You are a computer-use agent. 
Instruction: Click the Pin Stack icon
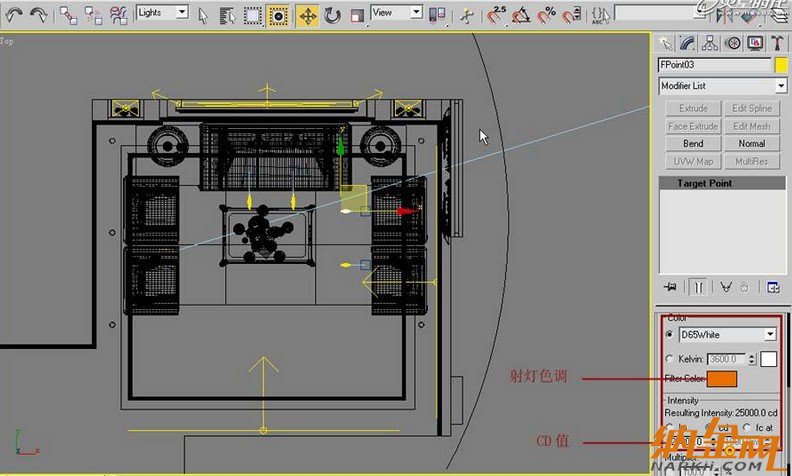(x=669, y=287)
